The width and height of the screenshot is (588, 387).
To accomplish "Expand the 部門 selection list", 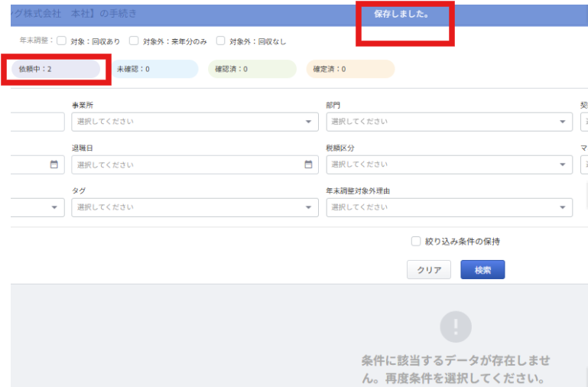I will pyautogui.click(x=449, y=122).
